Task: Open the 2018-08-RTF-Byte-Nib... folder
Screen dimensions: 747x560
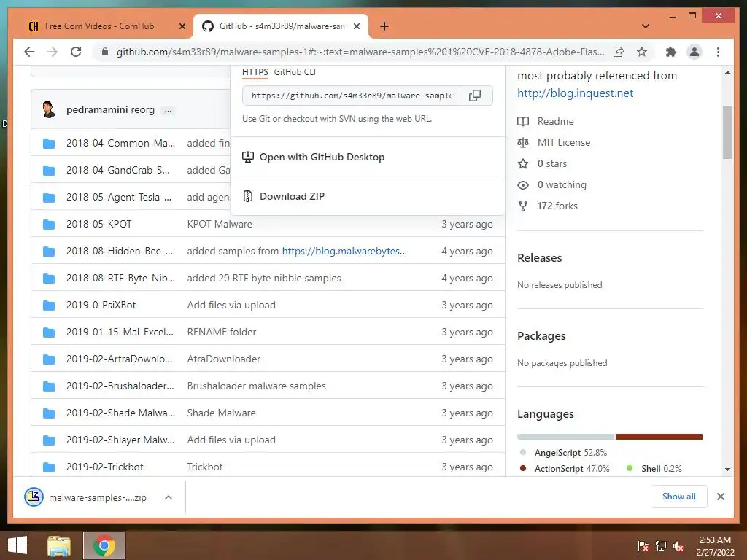Action: [121, 278]
